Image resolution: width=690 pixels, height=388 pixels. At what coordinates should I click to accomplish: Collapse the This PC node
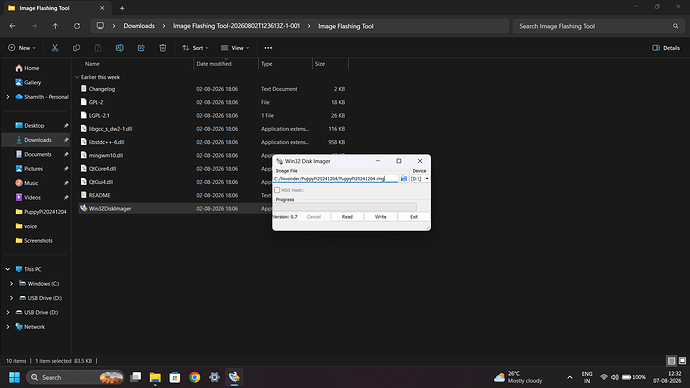pyautogui.click(x=7, y=269)
